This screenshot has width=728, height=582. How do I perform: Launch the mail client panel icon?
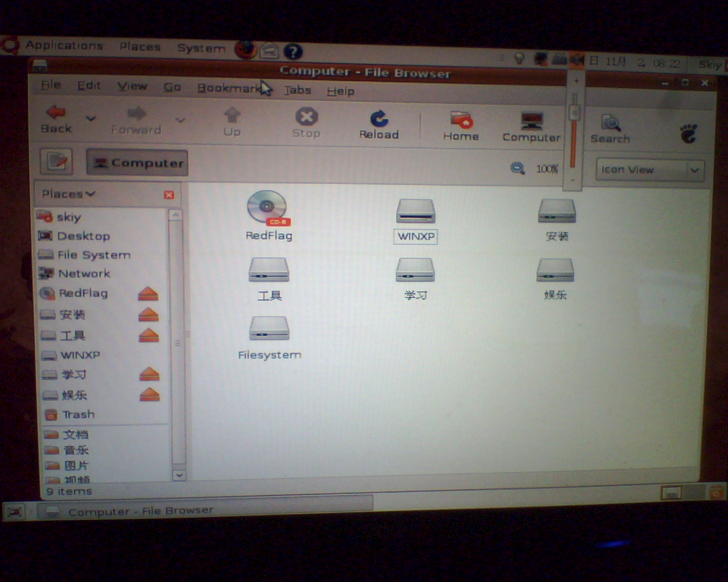pyautogui.click(x=270, y=51)
